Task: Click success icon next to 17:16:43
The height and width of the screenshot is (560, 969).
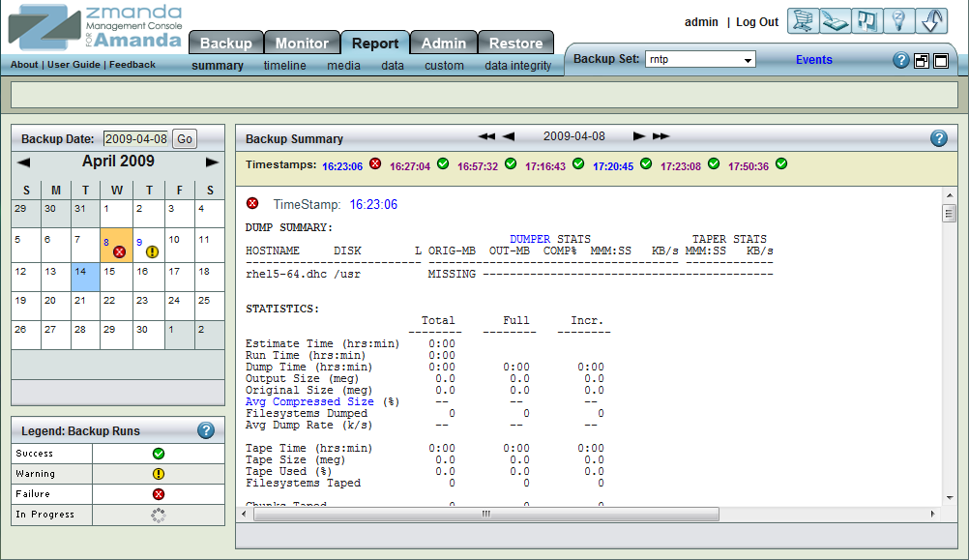Action: 578,163
